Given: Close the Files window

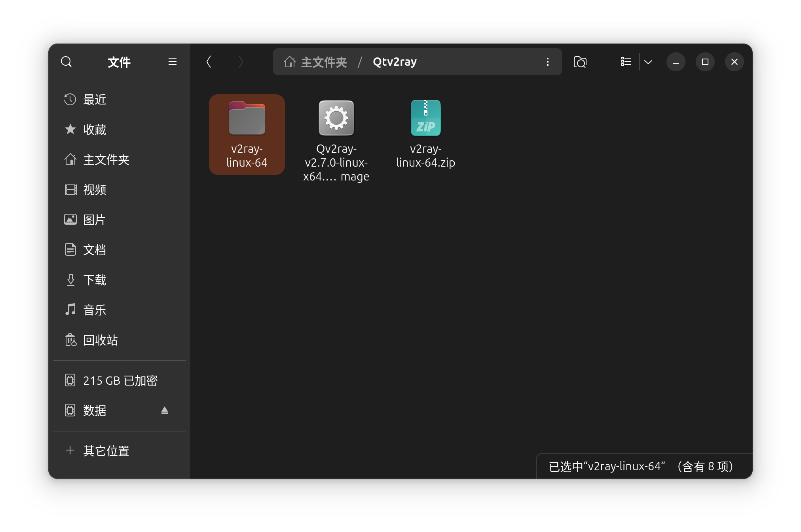Looking at the screenshot, I should (x=735, y=62).
